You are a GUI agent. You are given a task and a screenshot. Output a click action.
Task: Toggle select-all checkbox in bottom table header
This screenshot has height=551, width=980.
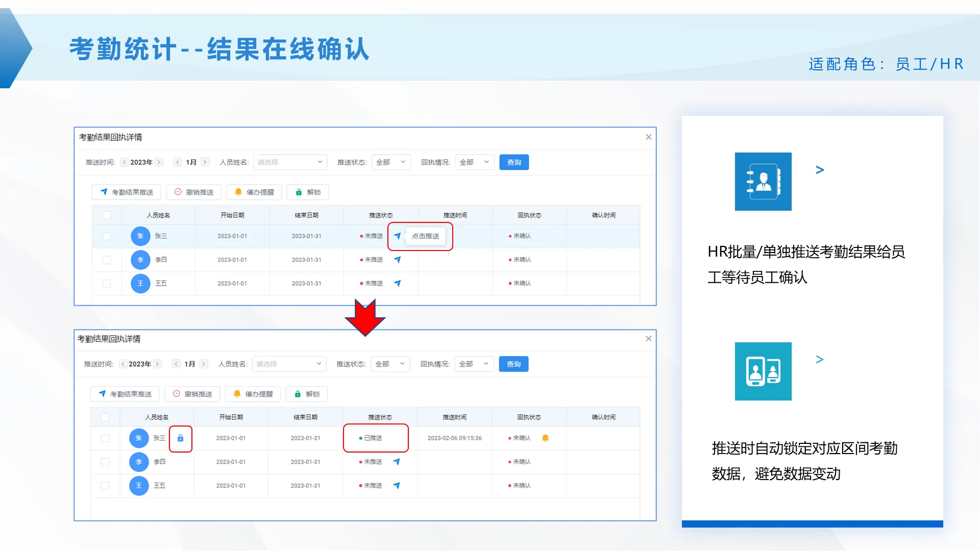tap(105, 417)
